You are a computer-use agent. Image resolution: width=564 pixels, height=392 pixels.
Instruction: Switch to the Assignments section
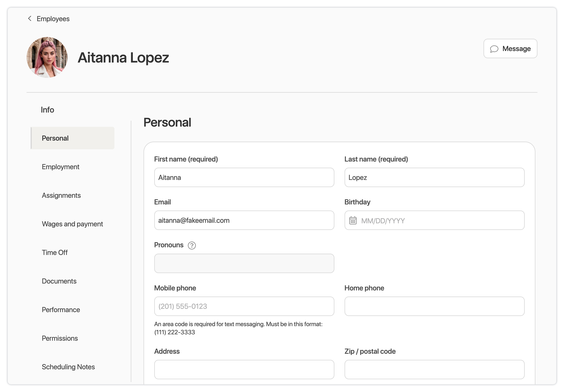tap(61, 195)
